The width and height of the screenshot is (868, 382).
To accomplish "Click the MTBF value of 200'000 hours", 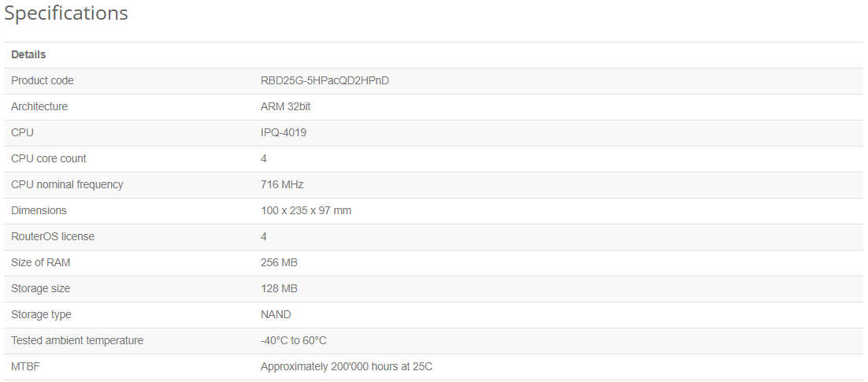I will coord(347,367).
